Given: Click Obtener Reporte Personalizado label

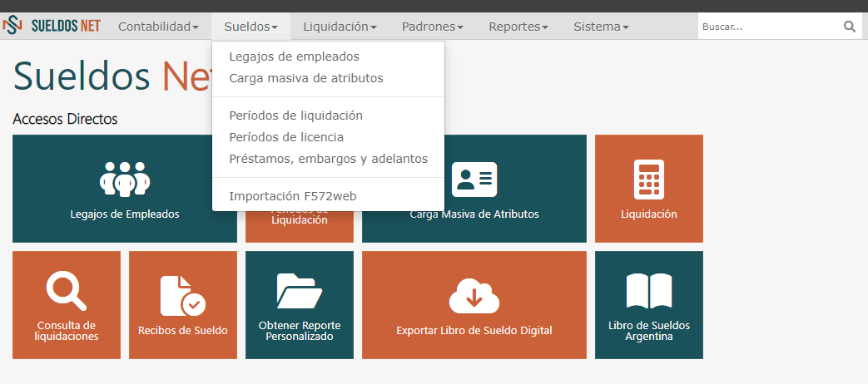Looking at the screenshot, I should point(300,331).
